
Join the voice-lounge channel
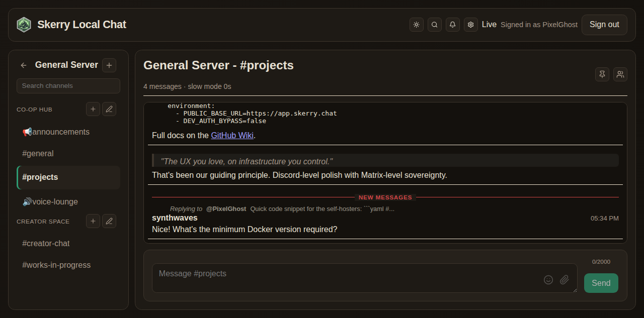[68, 201]
